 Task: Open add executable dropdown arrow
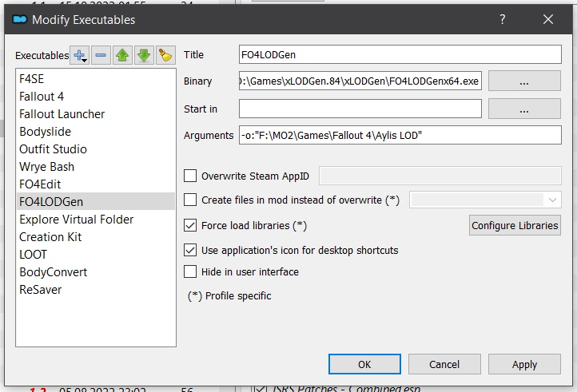[x=85, y=61]
